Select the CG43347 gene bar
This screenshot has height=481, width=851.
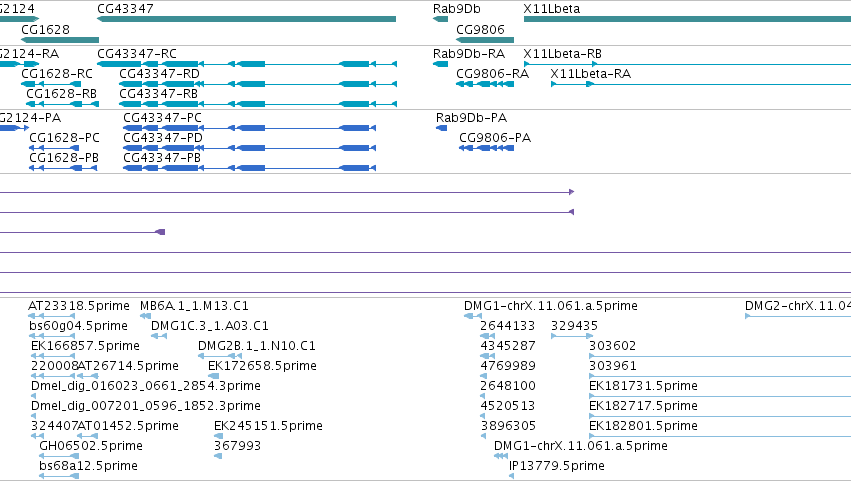click(x=246, y=19)
